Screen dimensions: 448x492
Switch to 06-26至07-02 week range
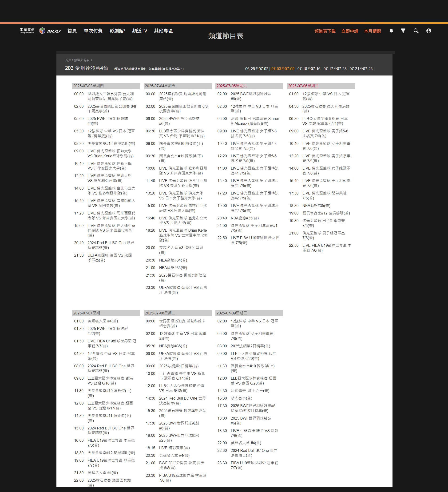[256, 69]
